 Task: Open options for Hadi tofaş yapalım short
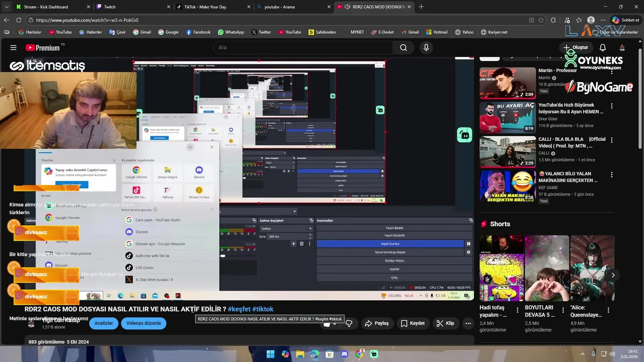point(517,310)
